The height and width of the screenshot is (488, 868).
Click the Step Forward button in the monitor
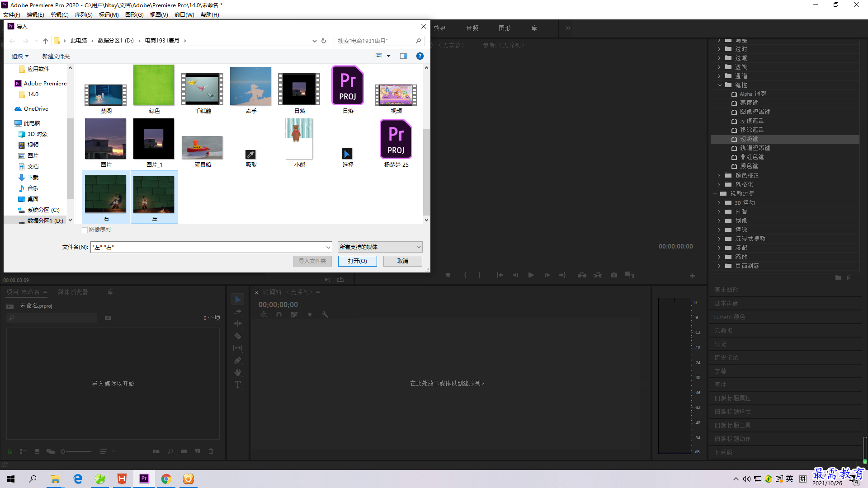(x=547, y=275)
